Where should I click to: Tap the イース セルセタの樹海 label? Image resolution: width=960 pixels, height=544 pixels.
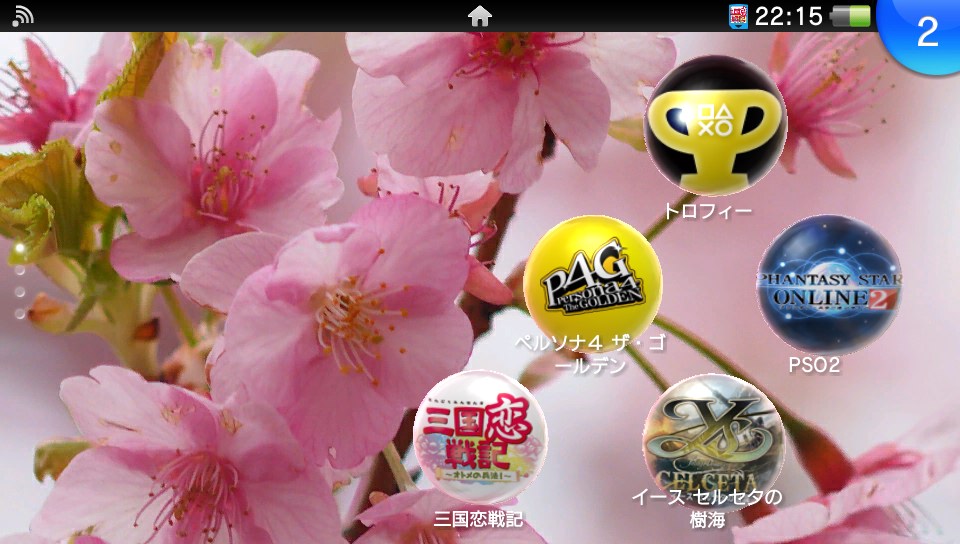[x=706, y=508]
